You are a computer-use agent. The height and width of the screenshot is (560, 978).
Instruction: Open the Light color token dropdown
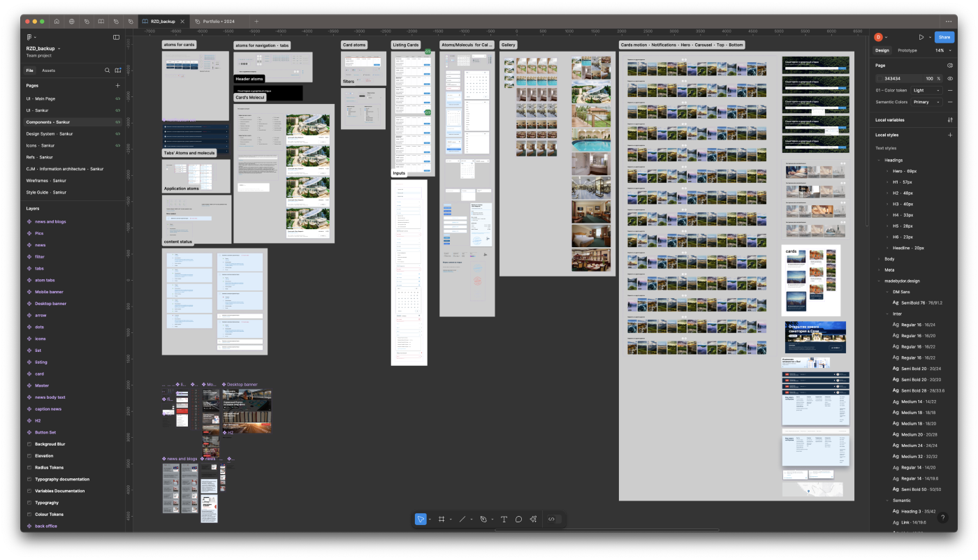[x=927, y=90]
